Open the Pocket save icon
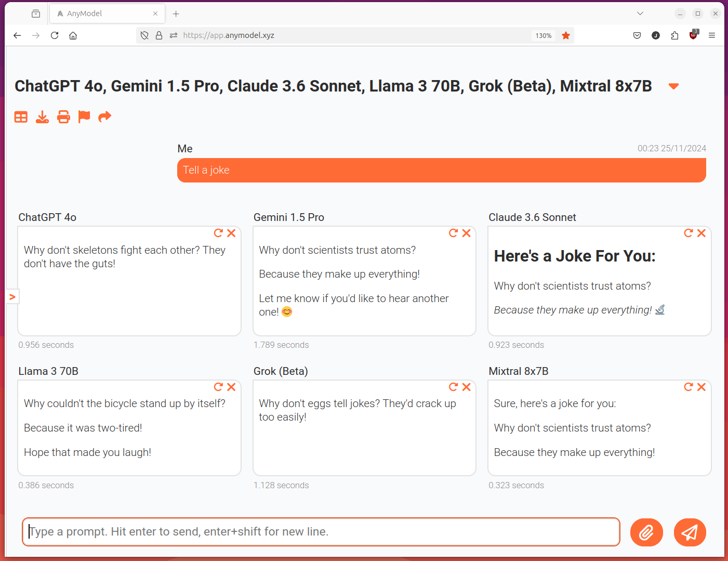Viewport: 728px width, 561px height. pyautogui.click(x=637, y=35)
